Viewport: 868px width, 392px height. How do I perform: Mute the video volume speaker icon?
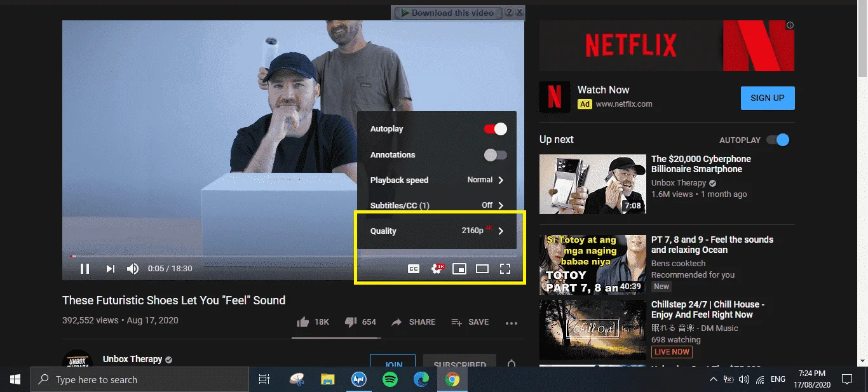pos(132,269)
